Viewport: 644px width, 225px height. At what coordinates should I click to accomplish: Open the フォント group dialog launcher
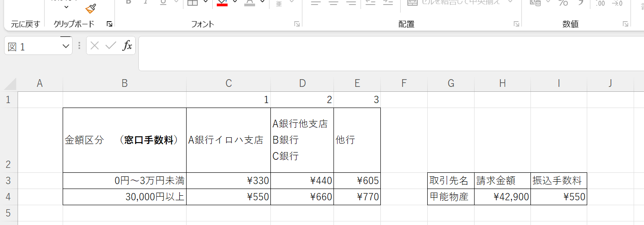pos(297,24)
